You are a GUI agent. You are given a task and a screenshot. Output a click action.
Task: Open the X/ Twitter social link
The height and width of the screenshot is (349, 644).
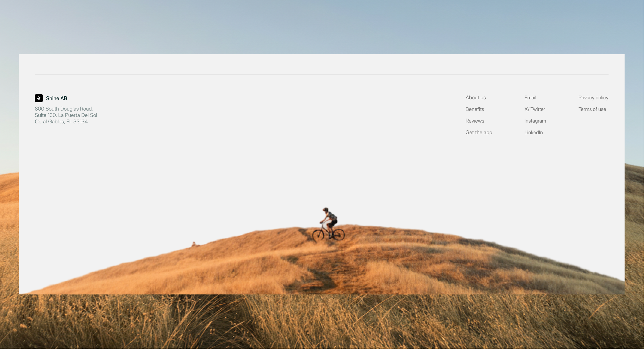[x=534, y=109]
